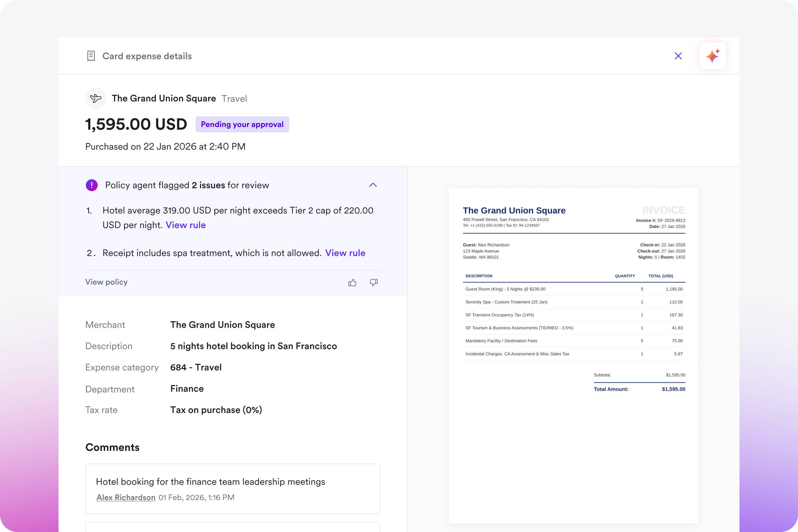Click the Serenity Spa line item on invoice
The width and height of the screenshot is (798, 532).
tap(506, 302)
